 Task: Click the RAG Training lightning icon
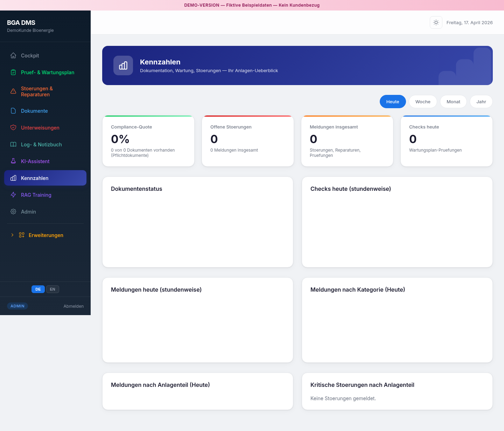coord(13,195)
